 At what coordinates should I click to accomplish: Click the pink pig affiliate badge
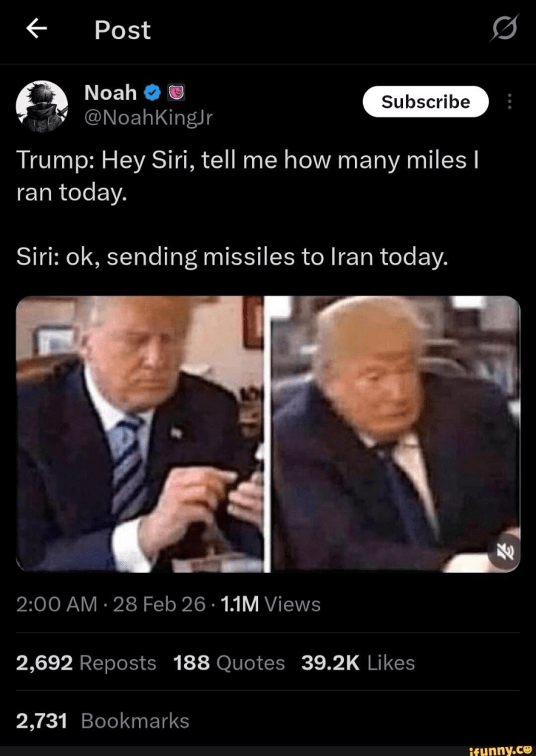pos(177,93)
